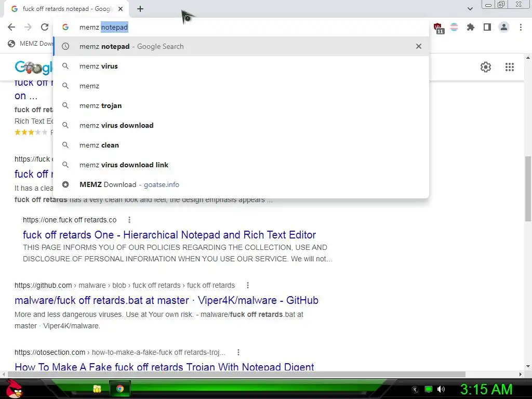The width and height of the screenshot is (532, 399).
Task: Open a new browser tab
Action: (x=140, y=9)
